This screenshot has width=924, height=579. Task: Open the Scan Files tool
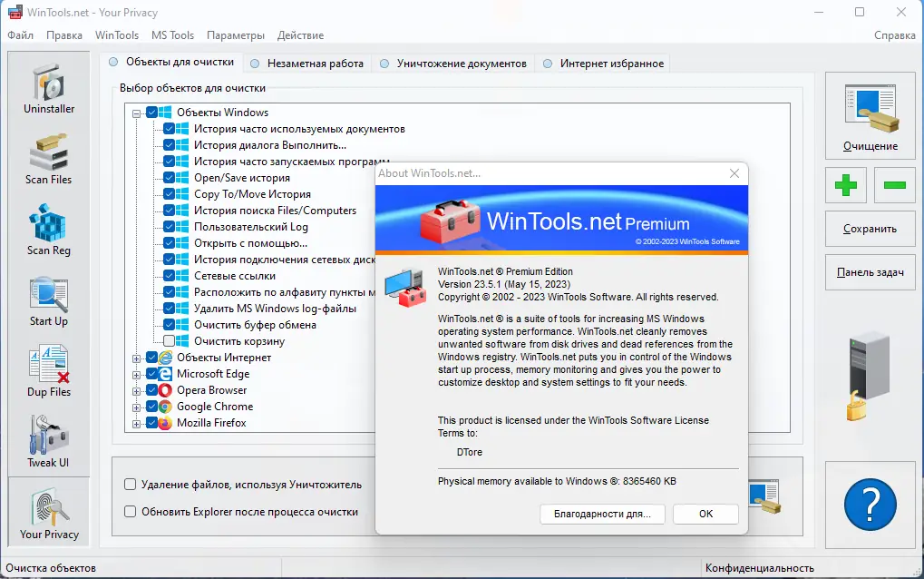click(49, 159)
